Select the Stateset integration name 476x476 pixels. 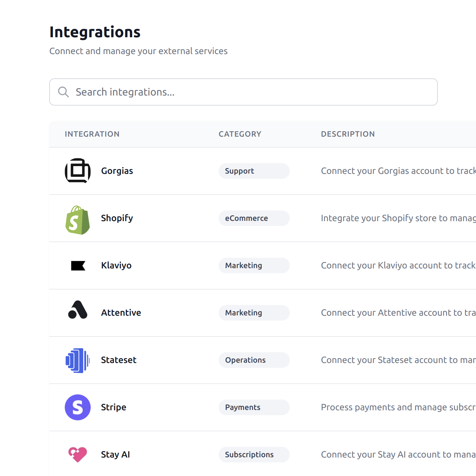click(x=119, y=360)
